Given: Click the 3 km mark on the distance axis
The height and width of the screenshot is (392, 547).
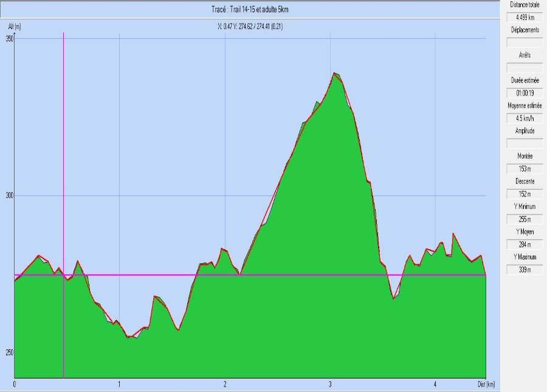Looking at the screenshot, I should click(x=330, y=384).
